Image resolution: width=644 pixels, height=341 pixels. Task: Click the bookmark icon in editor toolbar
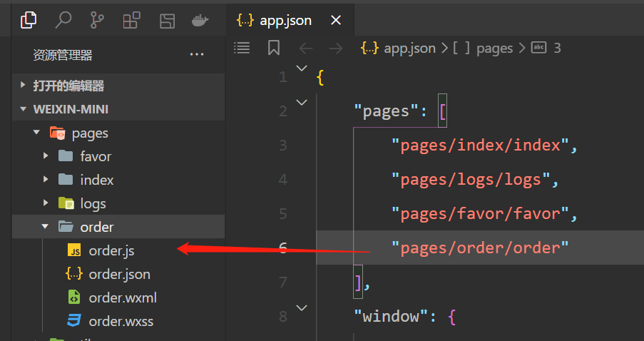tap(274, 48)
